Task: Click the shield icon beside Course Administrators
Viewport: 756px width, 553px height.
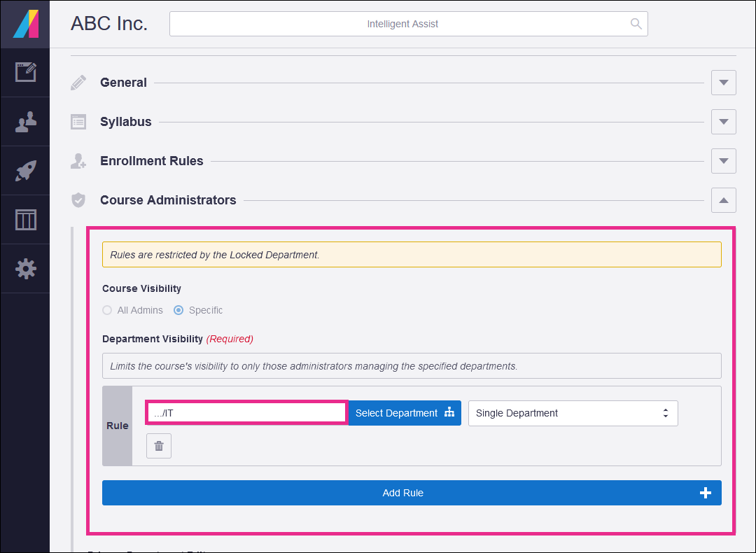Action: [78, 199]
